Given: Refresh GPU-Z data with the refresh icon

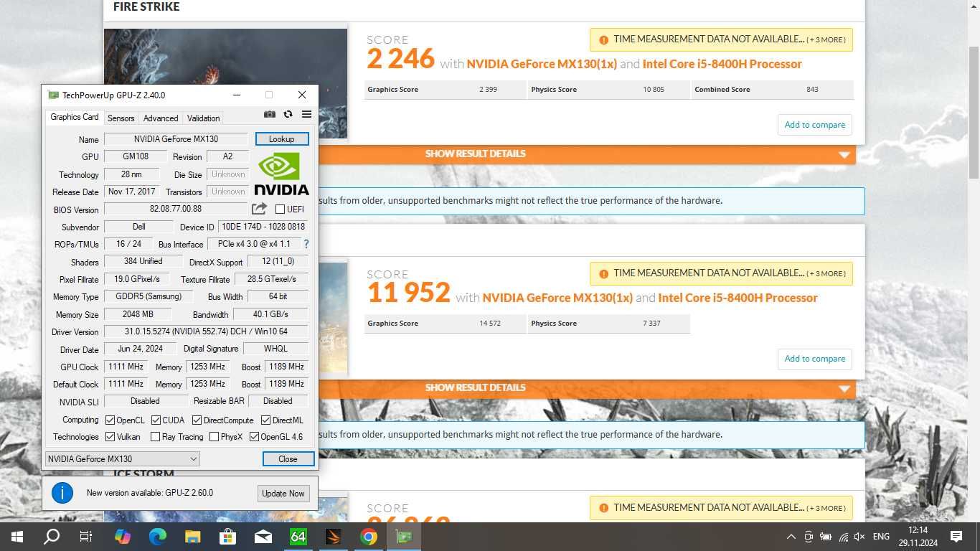Looking at the screenshot, I should 288,114.
